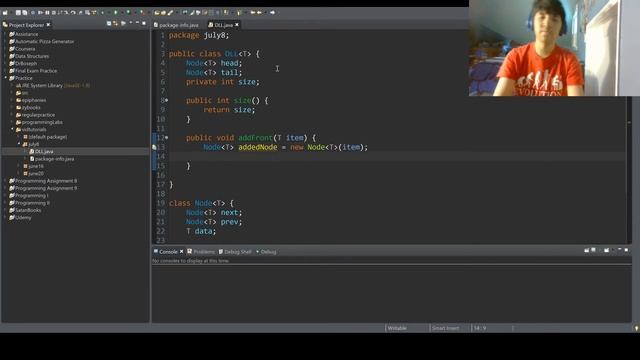Viewport: 640px width, 360px height.
Task: Collapse the july8 package node
Action: coord(19,144)
